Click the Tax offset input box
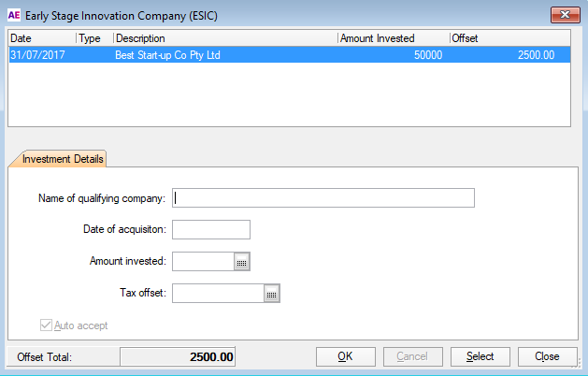This screenshot has width=588, height=376. (217, 294)
